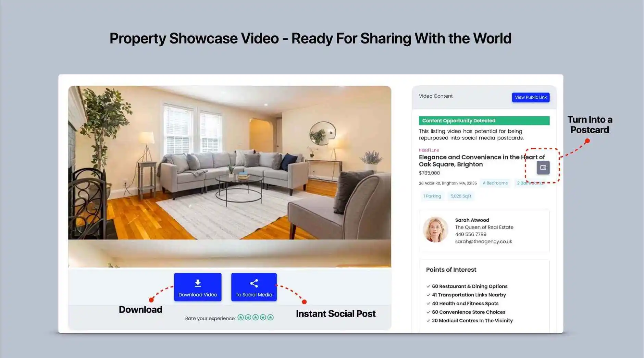Select the third rating star

[x=256, y=318]
